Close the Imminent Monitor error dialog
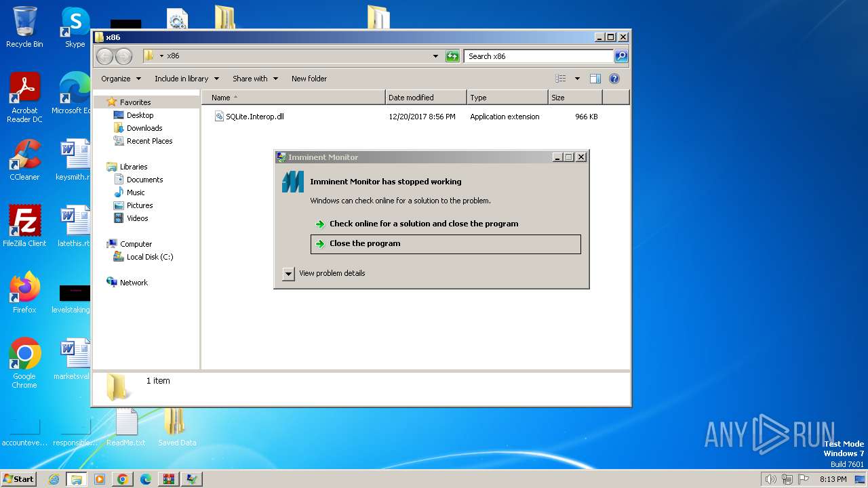This screenshot has width=868, height=488. click(x=581, y=157)
